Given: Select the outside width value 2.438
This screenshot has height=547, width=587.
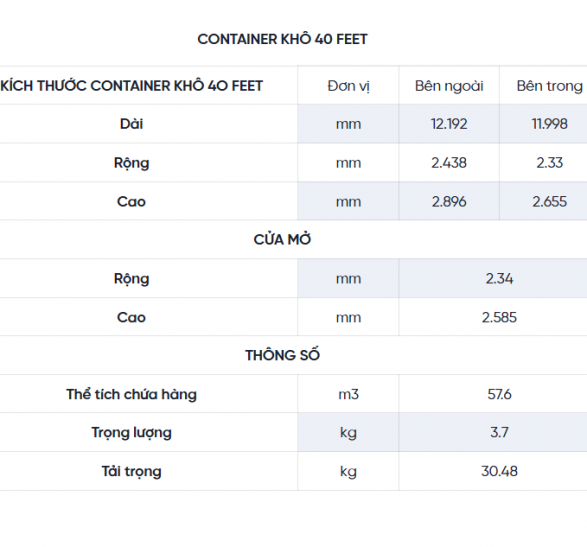Looking at the screenshot, I should (x=449, y=163).
